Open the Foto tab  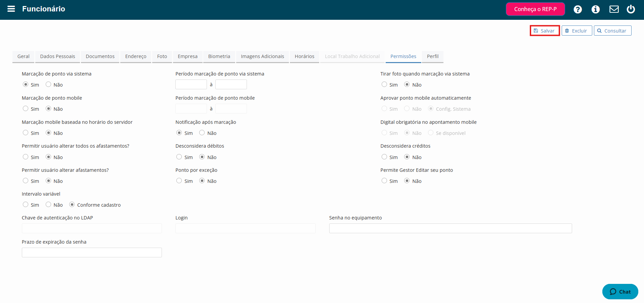point(162,56)
